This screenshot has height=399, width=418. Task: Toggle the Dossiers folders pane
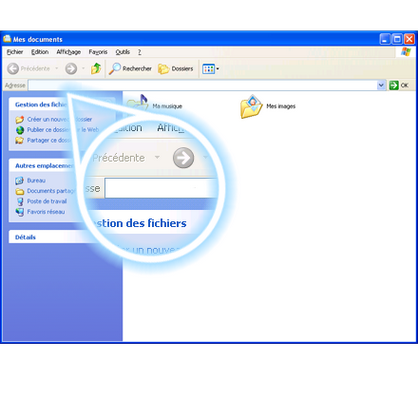(x=176, y=69)
